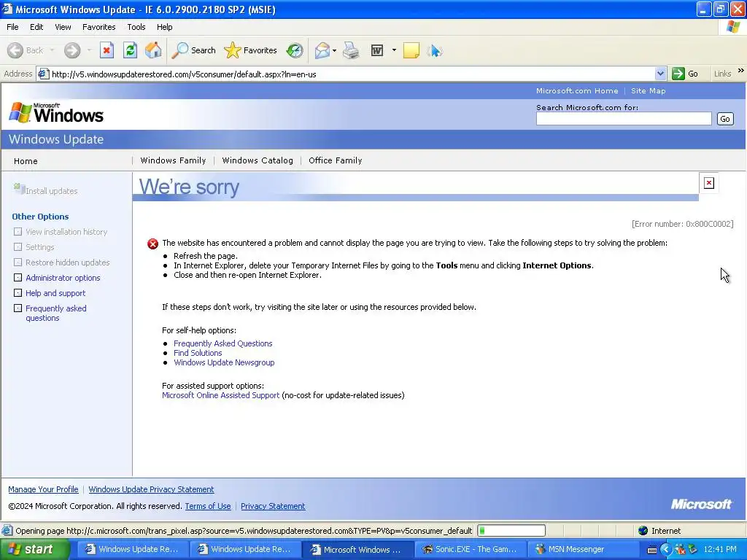Click the red error icon beside message
Image resolution: width=747 pixels, height=560 pixels.
pos(153,244)
